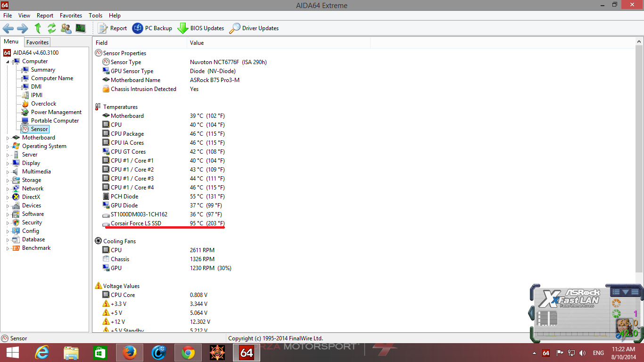Select the Corsair Force LS SSD row
This screenshot has width=644, height=362.
tap(136, 223)
